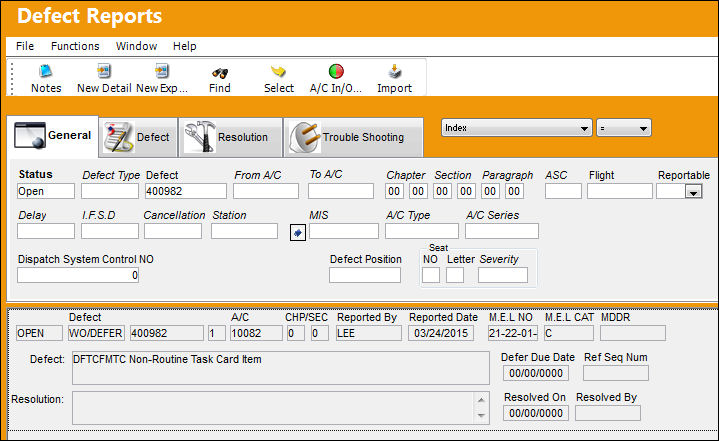Click the Flight input field
This screenshot has width=719, height=441.
(619, 191)
